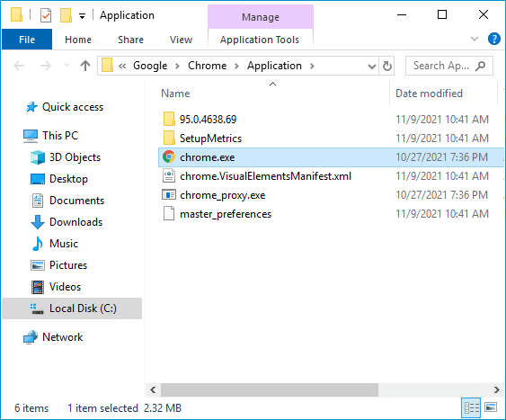Expand the address bar history dropdown

(x=371, y=67)
